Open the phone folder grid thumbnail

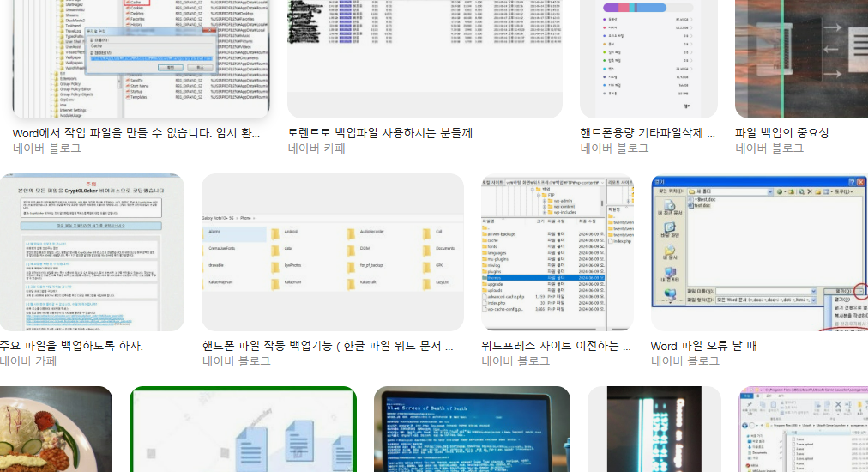(x=333, y=252)
